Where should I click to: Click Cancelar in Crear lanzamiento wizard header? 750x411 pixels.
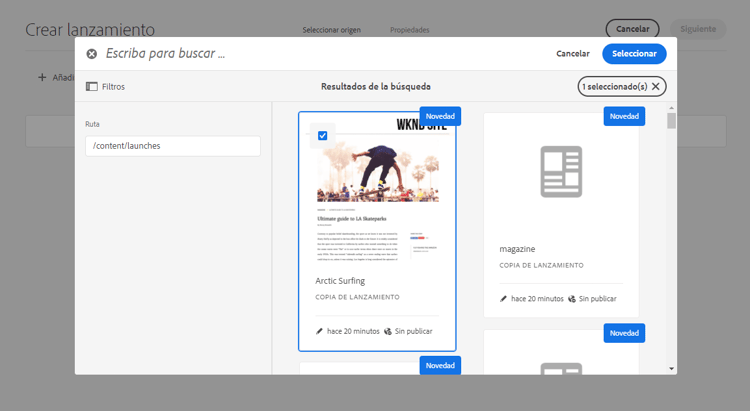click(x=632, y=29)
